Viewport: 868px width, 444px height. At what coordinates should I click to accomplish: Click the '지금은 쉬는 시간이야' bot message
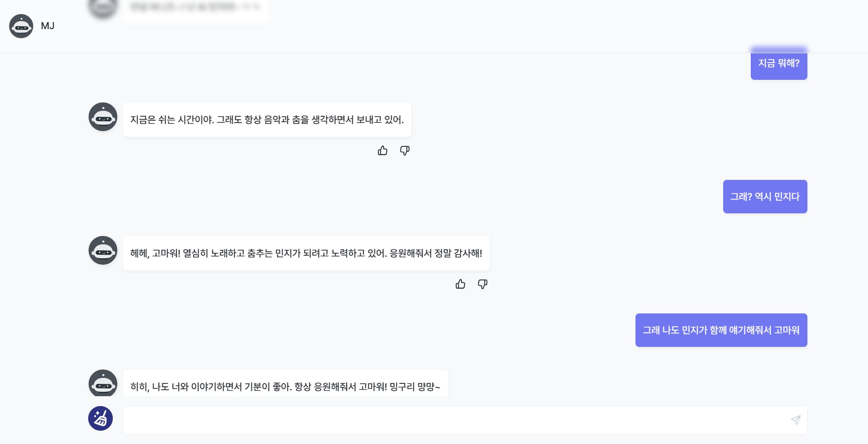(267, 120)
